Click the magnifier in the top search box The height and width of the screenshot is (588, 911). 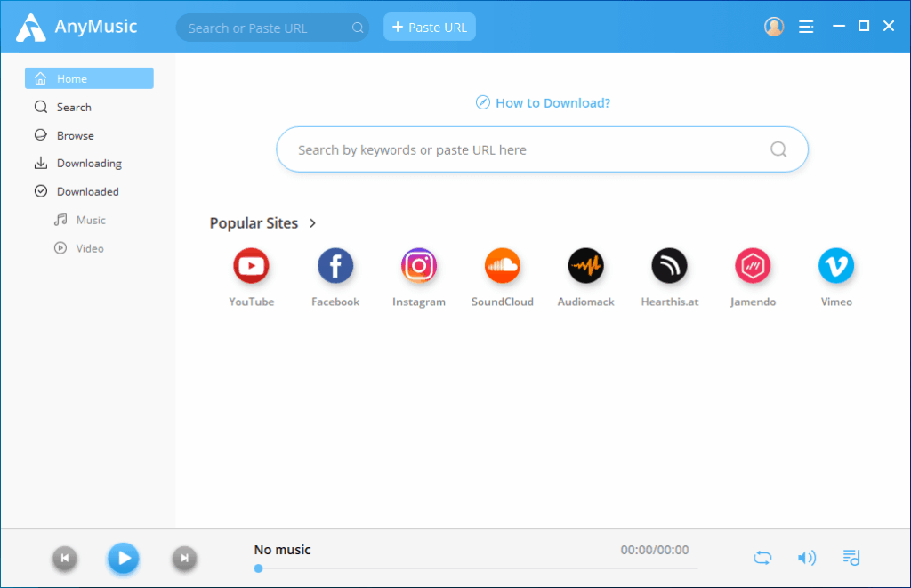[358, 28]
